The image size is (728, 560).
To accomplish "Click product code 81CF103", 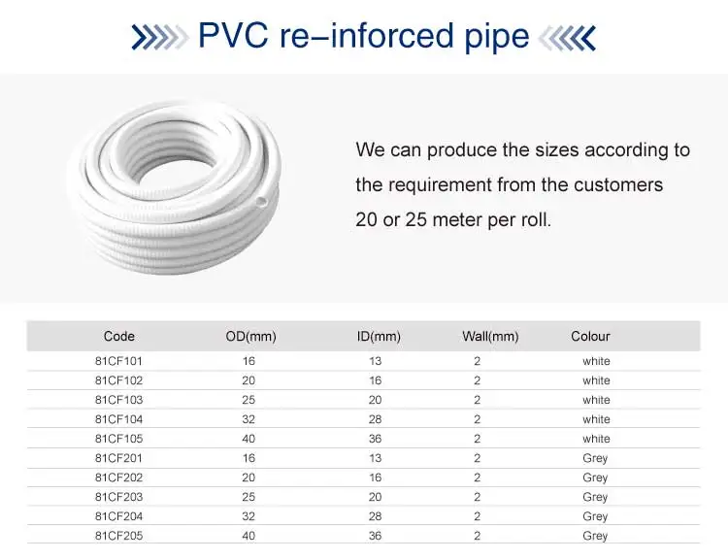I will coord(118,400).
